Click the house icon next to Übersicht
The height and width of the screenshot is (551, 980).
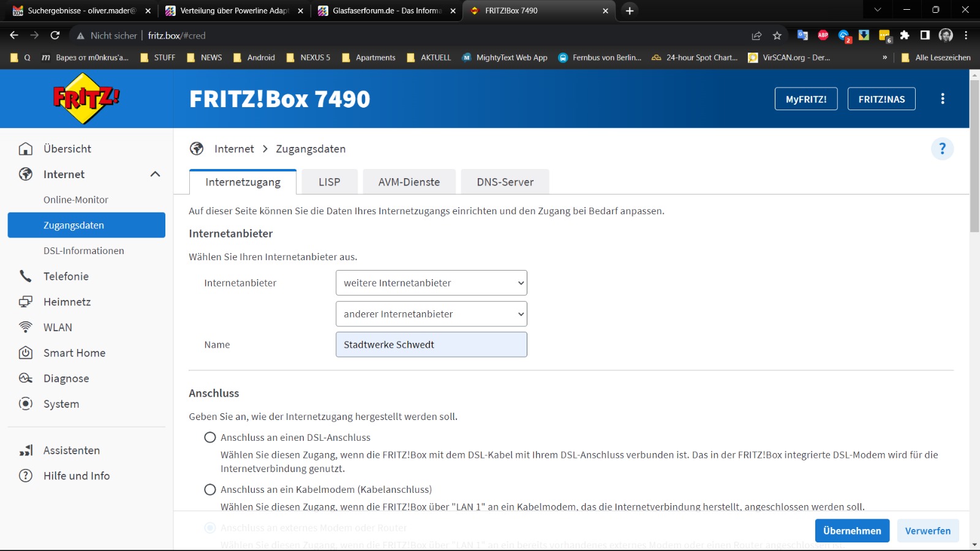click(26, 149)
